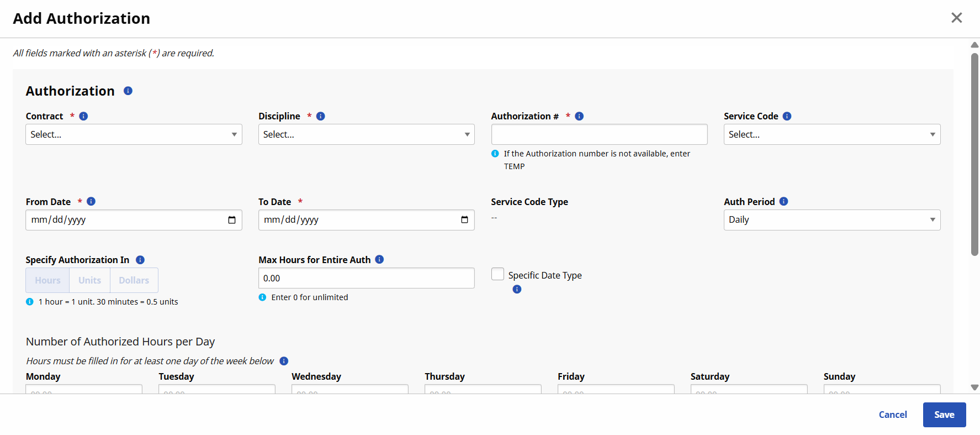Click the vertical scrollbar thumb
Screen dimensions: 980x435
[x=974, y=154]
